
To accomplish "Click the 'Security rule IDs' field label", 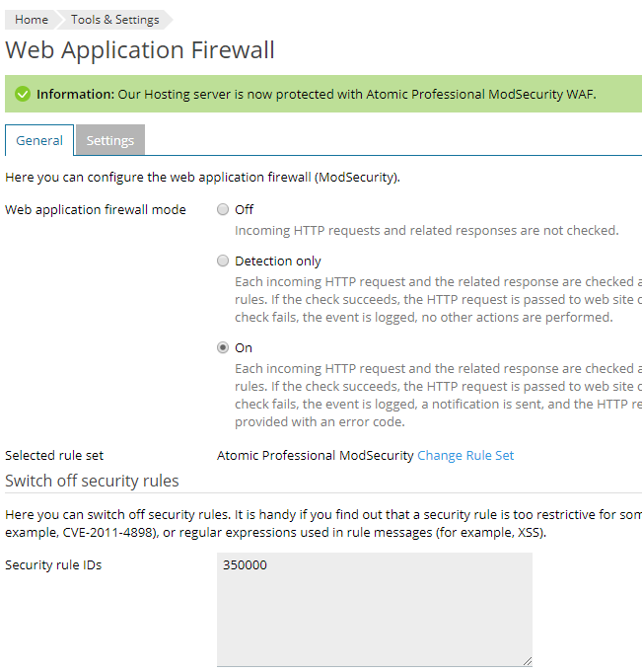I will click(53, 564).
